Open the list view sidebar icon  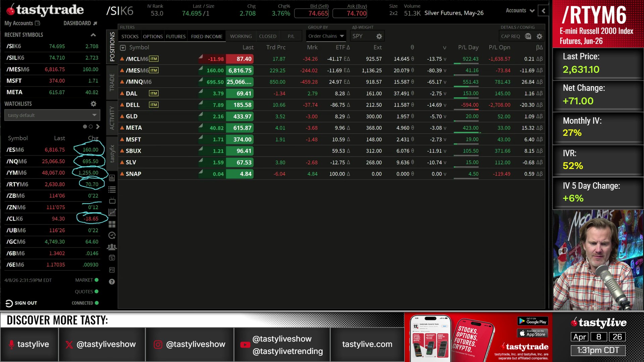click(x=112, y=189)
